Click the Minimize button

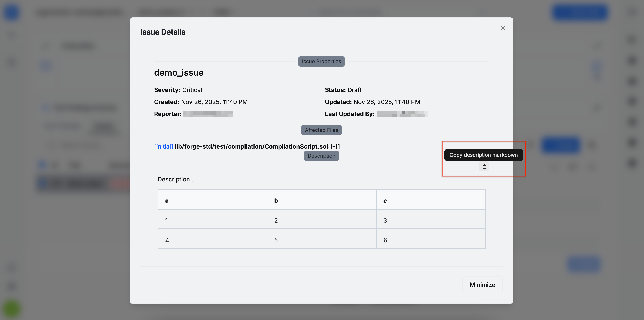[x=482, y=285]
